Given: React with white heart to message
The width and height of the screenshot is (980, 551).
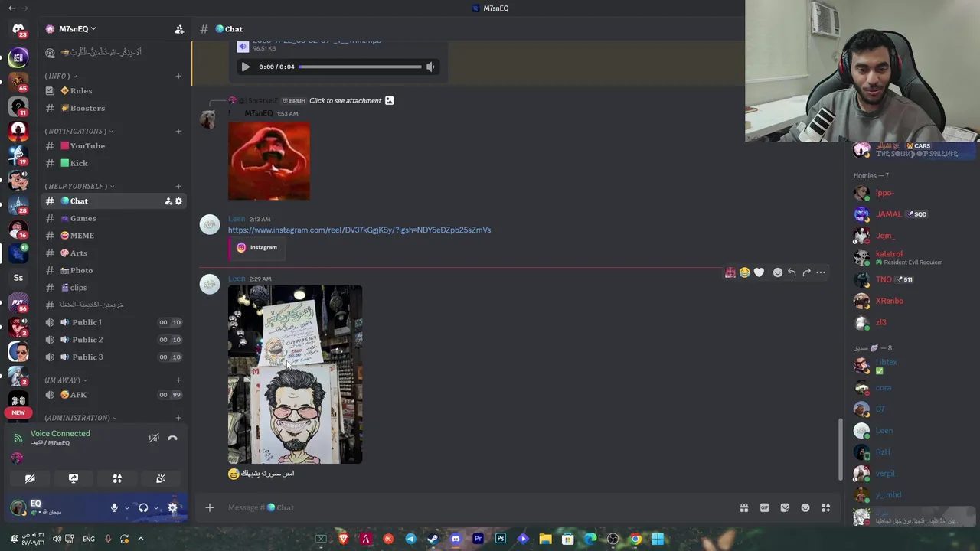Looking at the screenshot, I should 759,272.
